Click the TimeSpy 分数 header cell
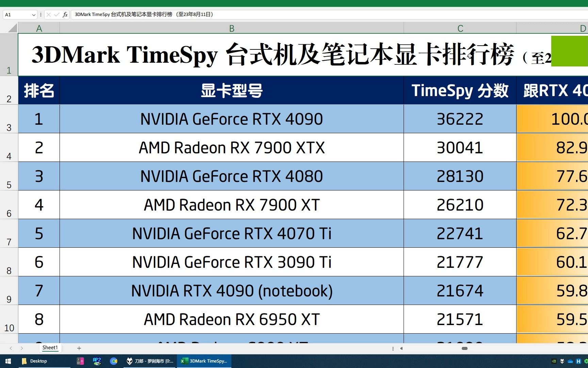The height and width of the screenshot is (368, 588). point(460,90)
